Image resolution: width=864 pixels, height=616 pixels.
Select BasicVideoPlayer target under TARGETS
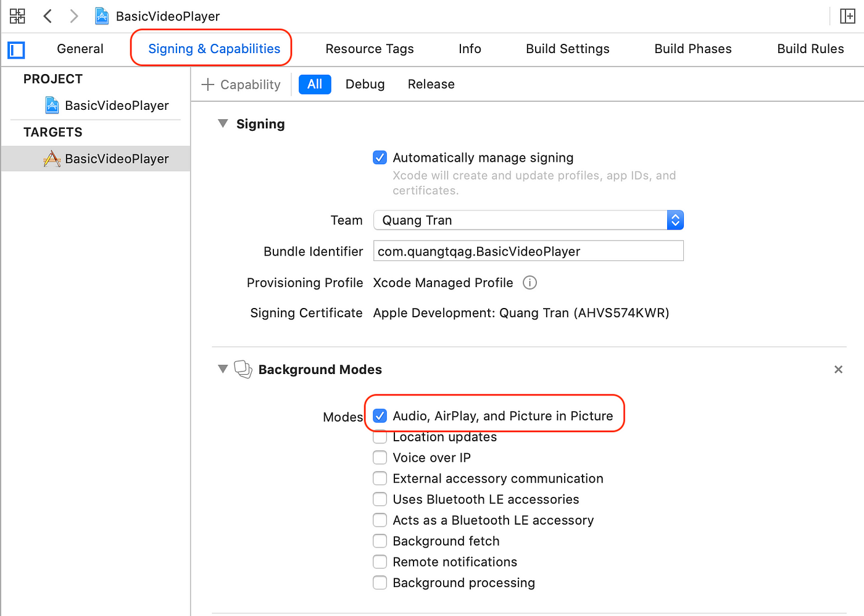[96, 159]
